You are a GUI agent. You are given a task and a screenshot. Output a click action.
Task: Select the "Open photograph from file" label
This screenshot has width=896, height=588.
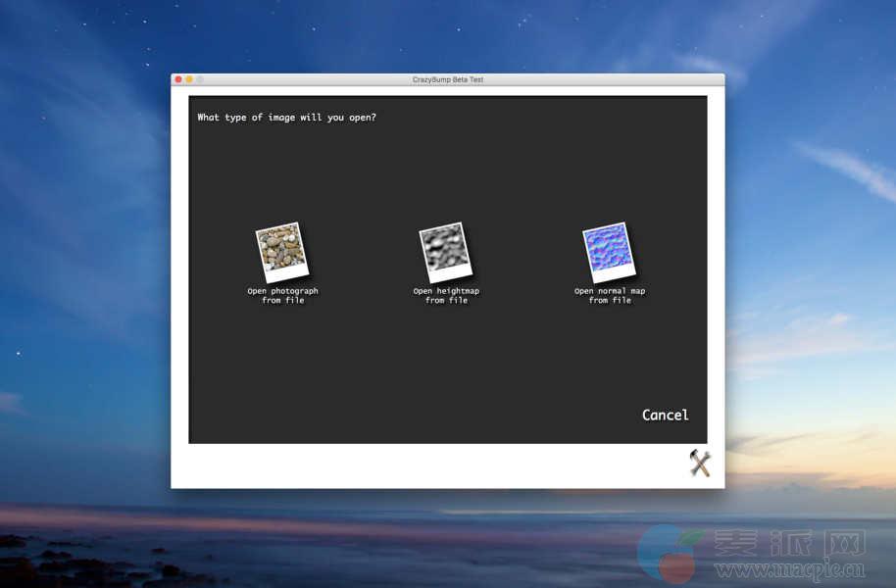[282, 296]
